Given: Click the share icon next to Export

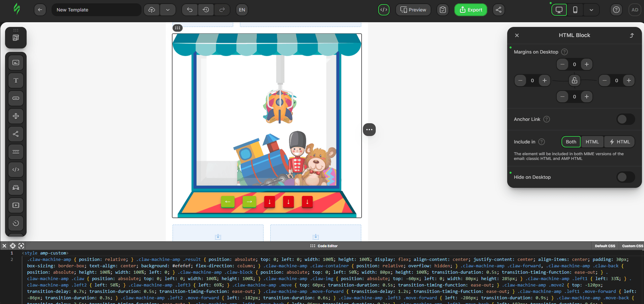Looking at the screenshot, I should [x=498, y=10].
